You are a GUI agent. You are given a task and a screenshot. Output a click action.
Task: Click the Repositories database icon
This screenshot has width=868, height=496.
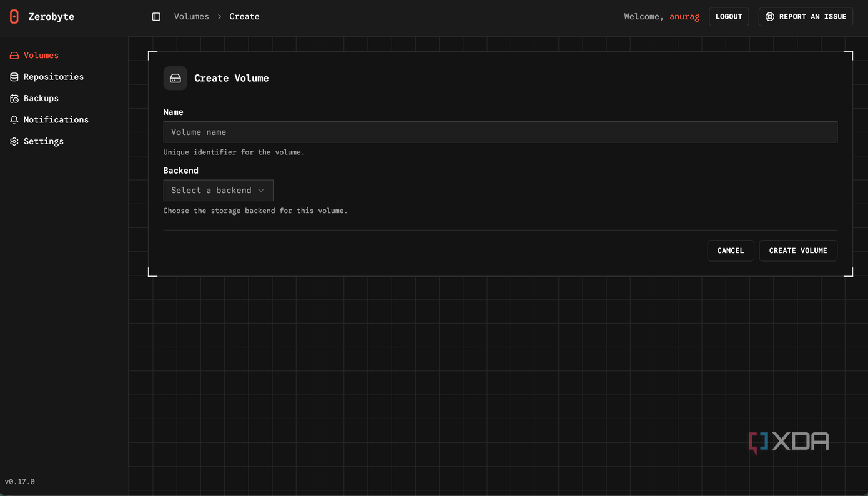pos(14,77)
